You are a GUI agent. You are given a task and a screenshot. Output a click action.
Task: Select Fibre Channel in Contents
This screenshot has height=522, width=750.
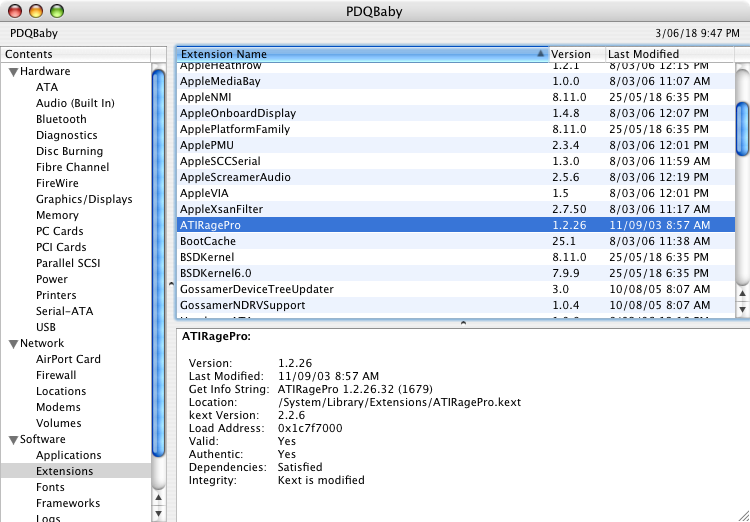[x=72, y=167]
